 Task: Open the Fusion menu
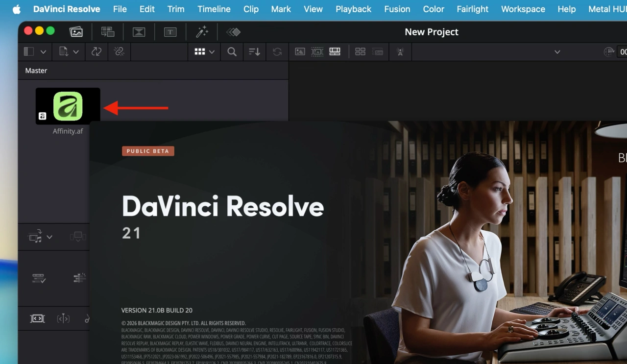(397, 9)
